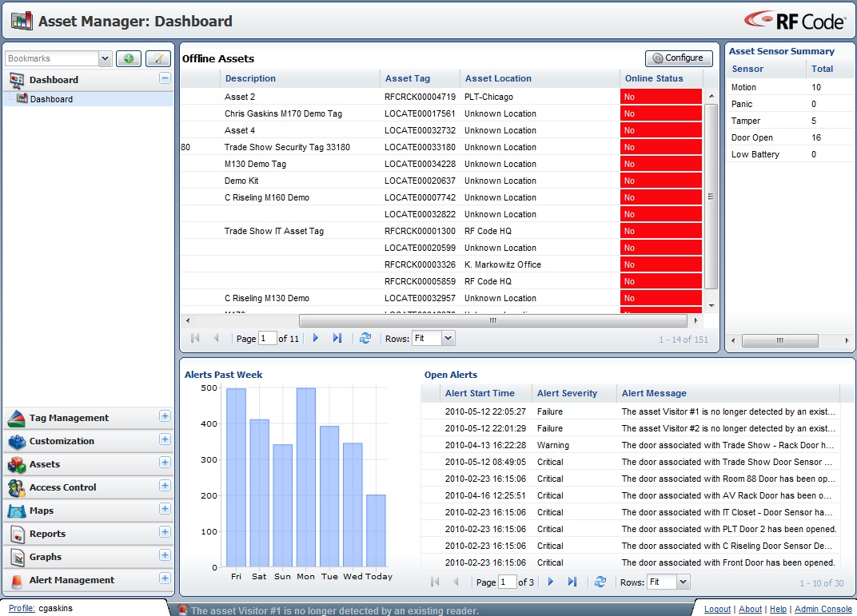Click the Mon bar in Alerts Past Week
The width and height of the screenshot is (857, 616).
306,477
